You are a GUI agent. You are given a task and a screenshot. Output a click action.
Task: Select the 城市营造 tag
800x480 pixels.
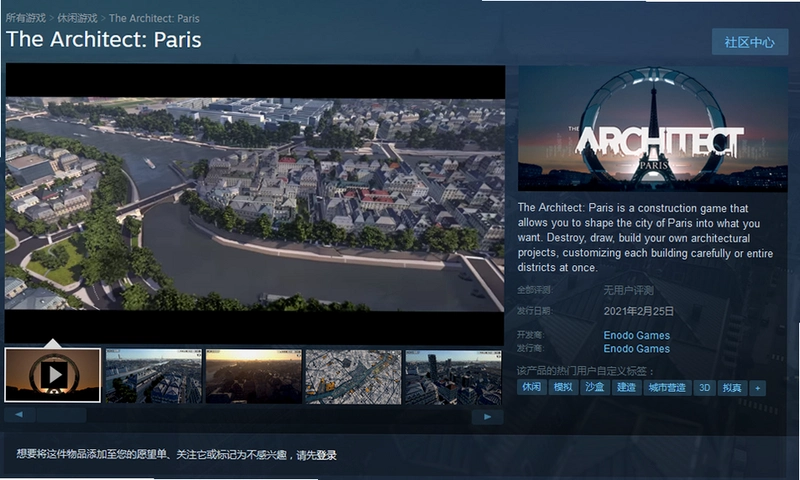click(667, 388)
